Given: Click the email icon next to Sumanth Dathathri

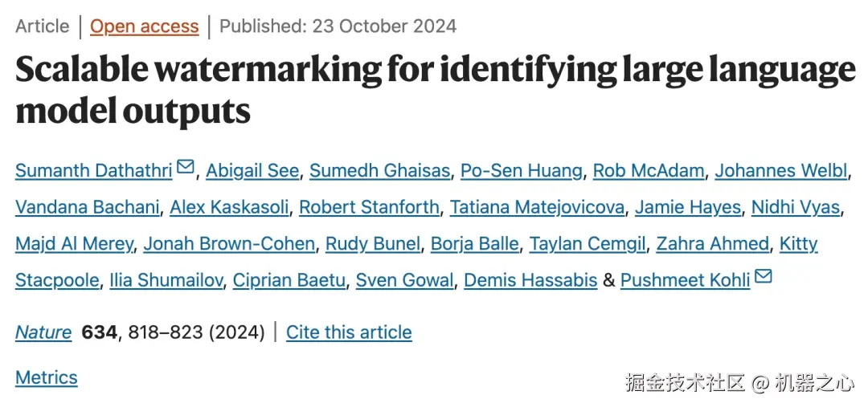Looking at the screenshot, I should coord(186,168).
